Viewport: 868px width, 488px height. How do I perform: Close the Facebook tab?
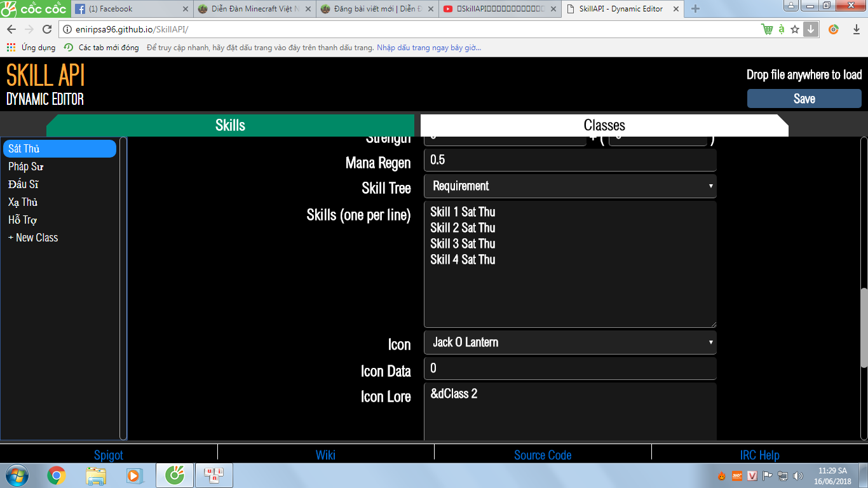coord(185,9)
